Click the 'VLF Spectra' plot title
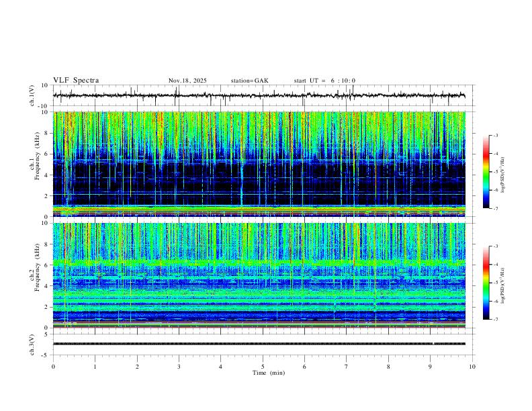The width and height of the screenshot is (532, 411). point(76,81)
